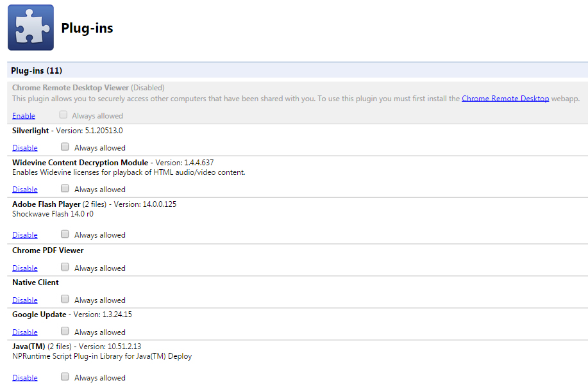Disable the Native Client plugin
This screenshot has height=385, width=588.
tap(25, 300)
